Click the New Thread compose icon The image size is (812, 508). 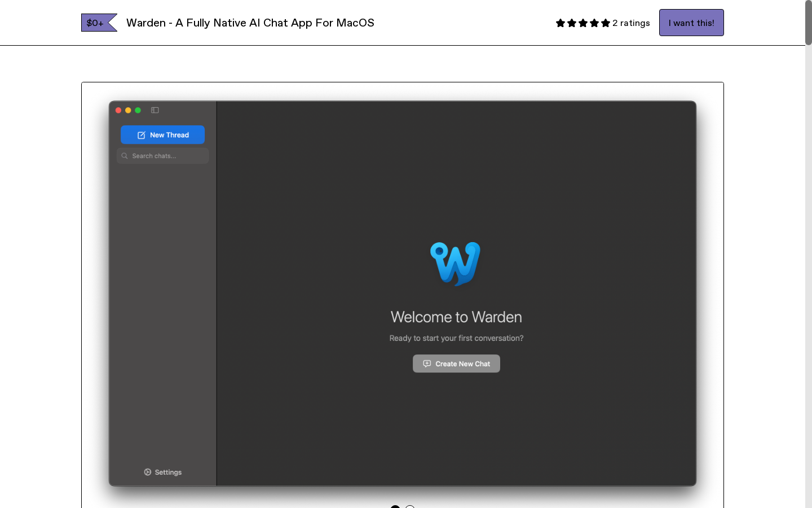coord(142,135)
